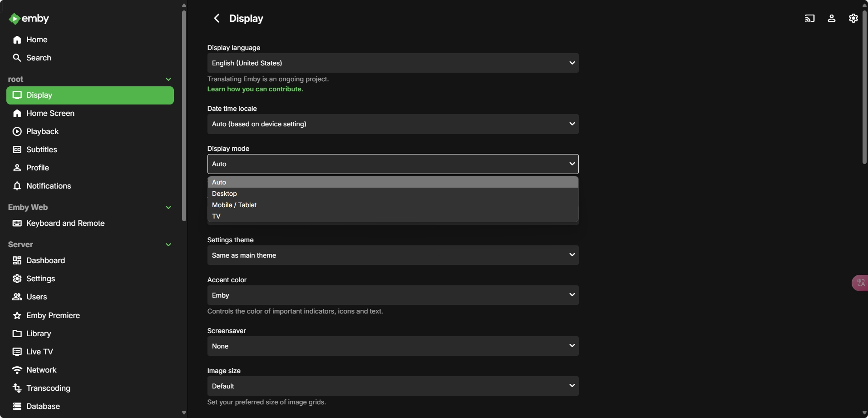Open Profile settings label
868x418 pixels.
click(x=38, y=168)
